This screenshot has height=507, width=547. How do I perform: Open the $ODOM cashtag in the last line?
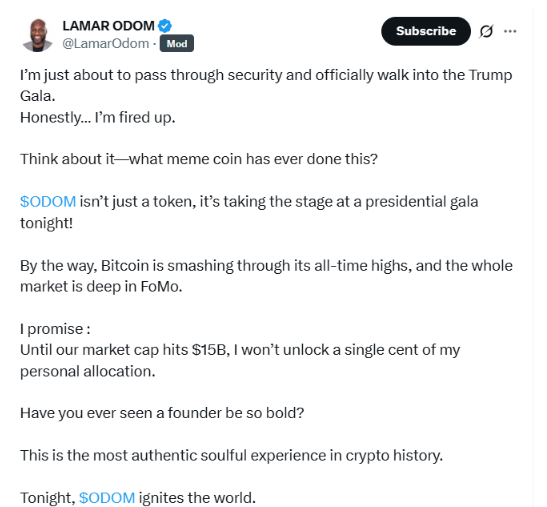click(x=107, y=498)
